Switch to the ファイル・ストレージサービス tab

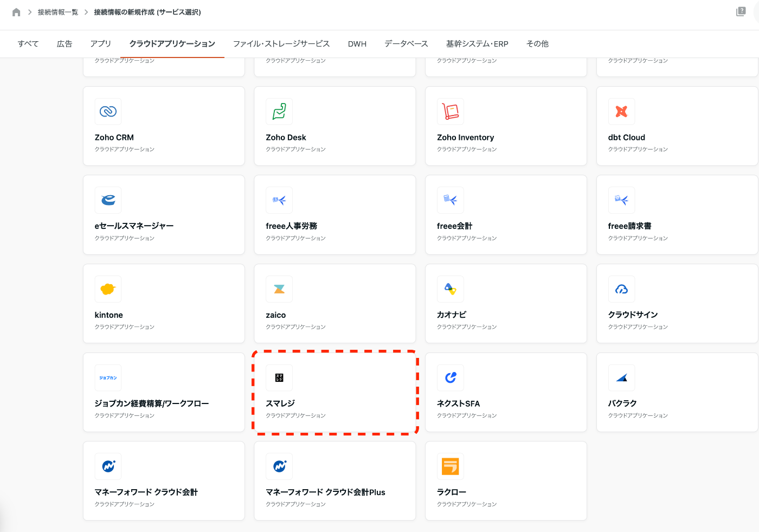point(281,44)
